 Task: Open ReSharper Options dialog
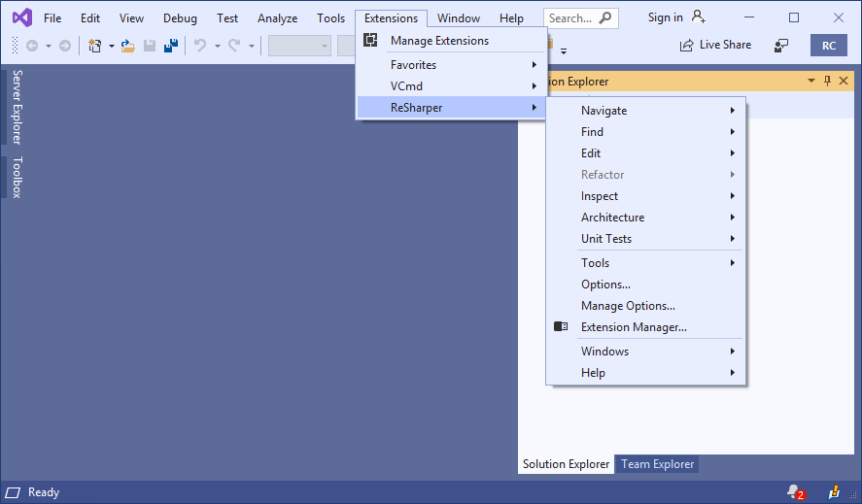coord(605,285)
